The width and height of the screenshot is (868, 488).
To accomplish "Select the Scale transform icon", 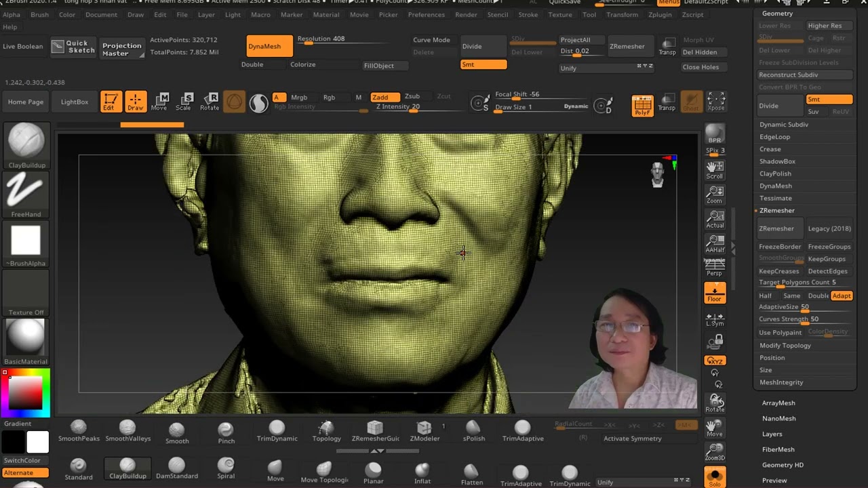I will (x=184, y=102).
